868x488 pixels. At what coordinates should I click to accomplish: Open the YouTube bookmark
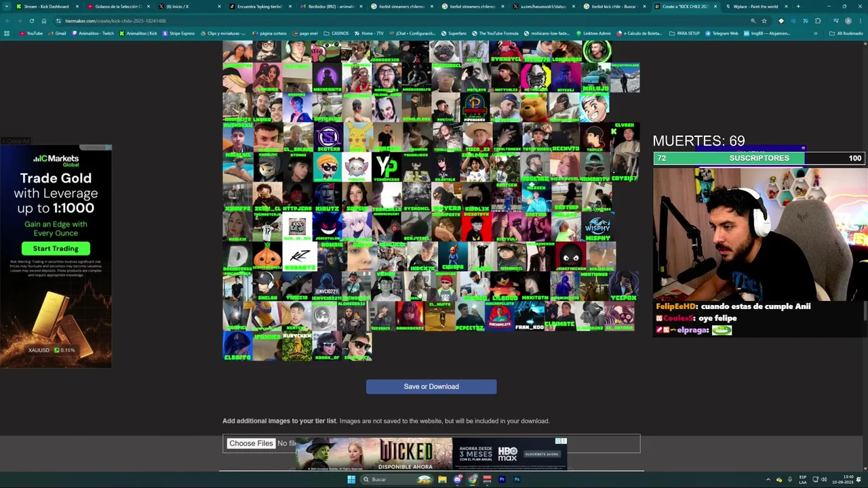pos(31,33)
